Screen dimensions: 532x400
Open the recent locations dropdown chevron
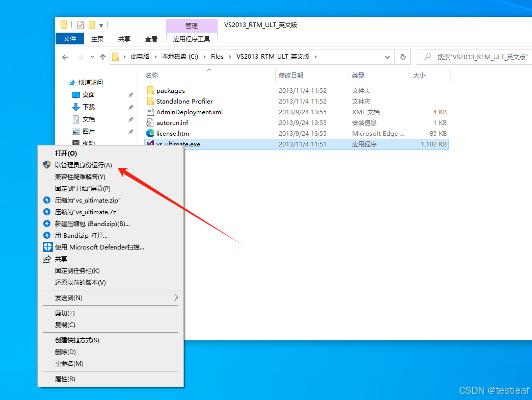pos(92,57)
